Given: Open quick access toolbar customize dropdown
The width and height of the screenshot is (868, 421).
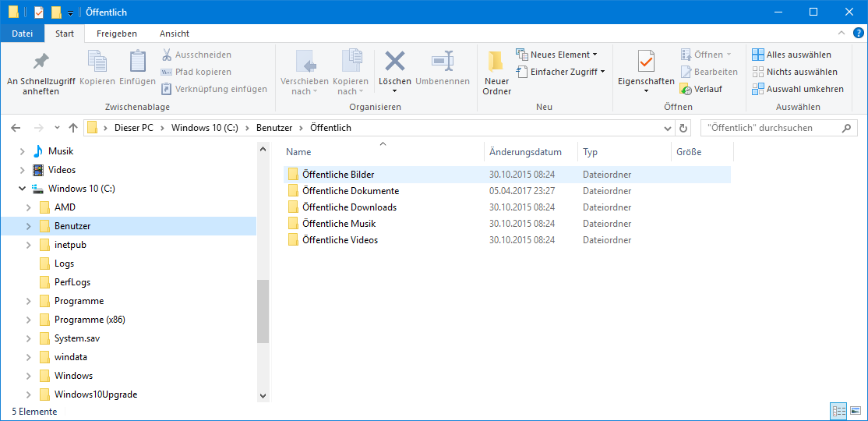Looking at the screenshot, I should coord(70,12).
